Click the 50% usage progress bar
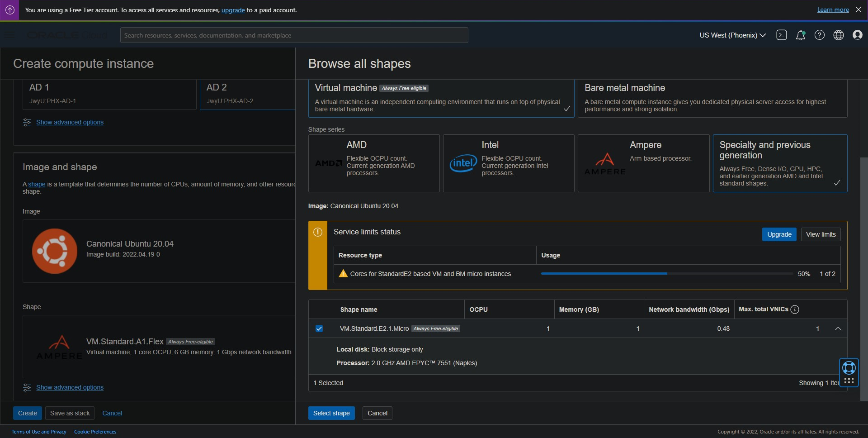The image size is (868, 438). 667,274
